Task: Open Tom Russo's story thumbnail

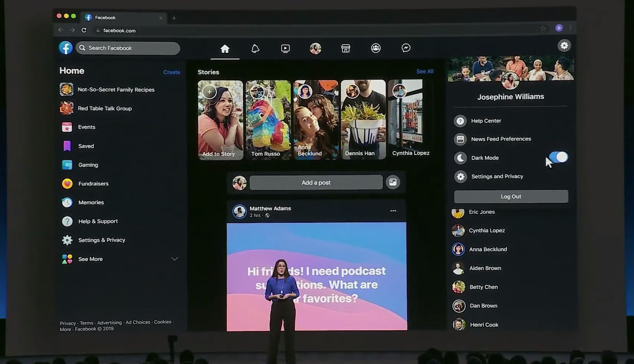Action: click(268, 120)
